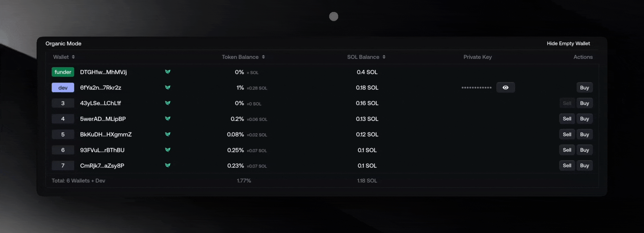Click the leaf icon for wallet 5werAD...MLipBP
The width and height of the screenshot is (644, 233).
click(x=168, y=118)
